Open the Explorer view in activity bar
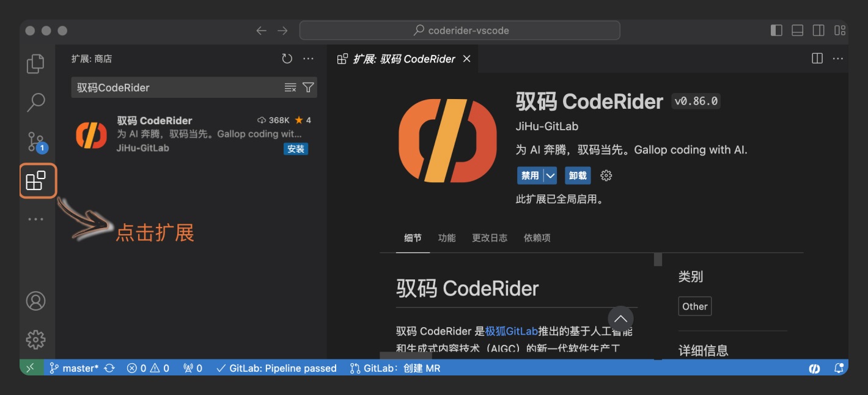The width and height of the screenshot is (868, 395). coord(35,64)
